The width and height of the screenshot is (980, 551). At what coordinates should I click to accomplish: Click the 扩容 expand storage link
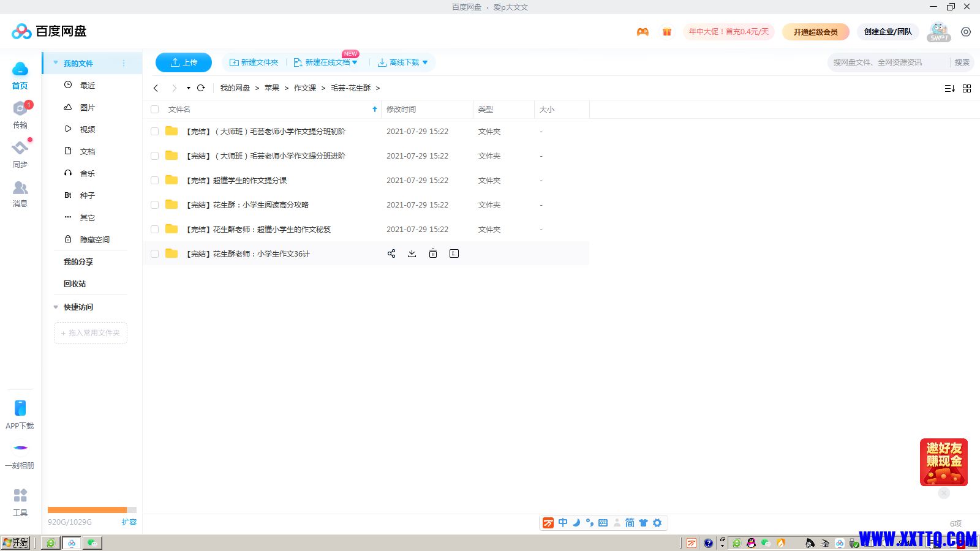tap(129, 522)
